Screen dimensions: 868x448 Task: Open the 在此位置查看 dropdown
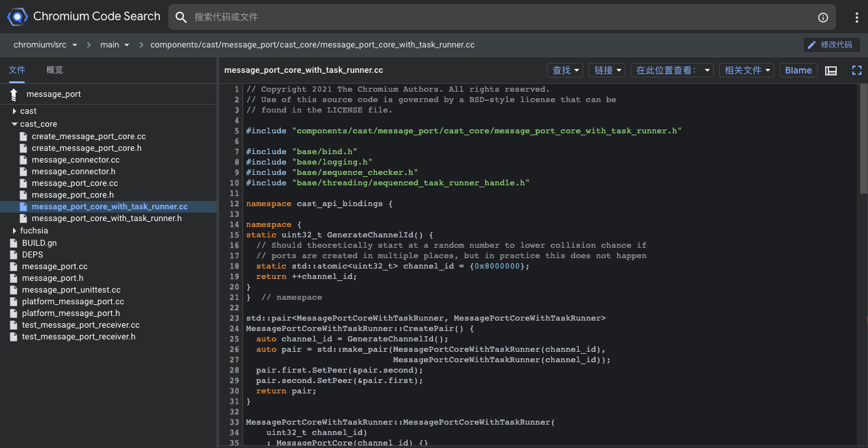pos(672,70)
